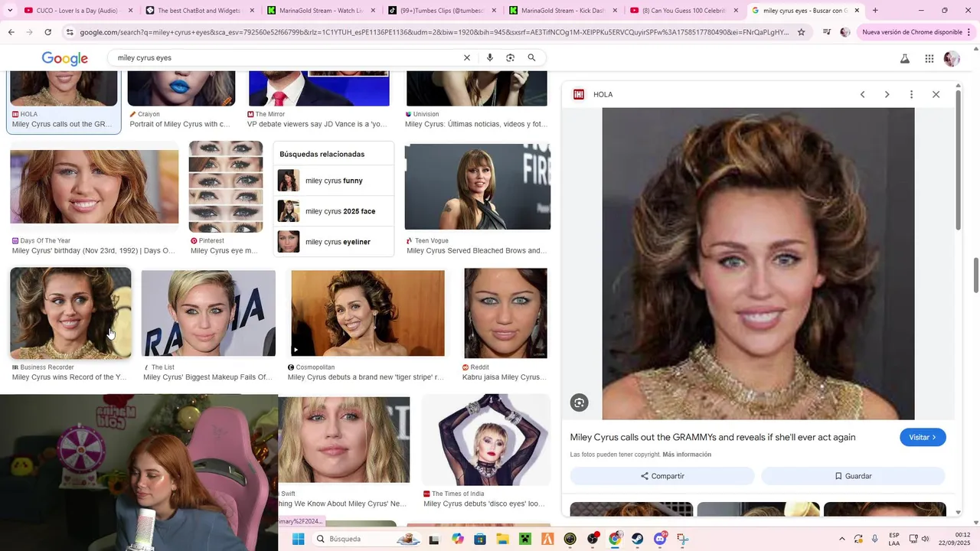This screenshot has width=980, height=551.
Task: View site information icon in address bar
Action: (x=70, y=32)
